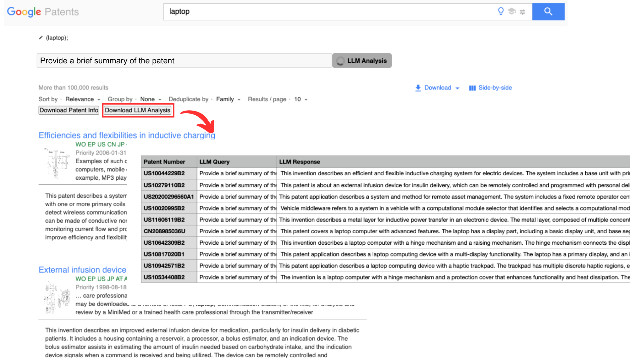Click the LLM Response column header
Image resolution: width=644 pixels, height=362 pixels.
pyautogui.click(x=453, y=162)
